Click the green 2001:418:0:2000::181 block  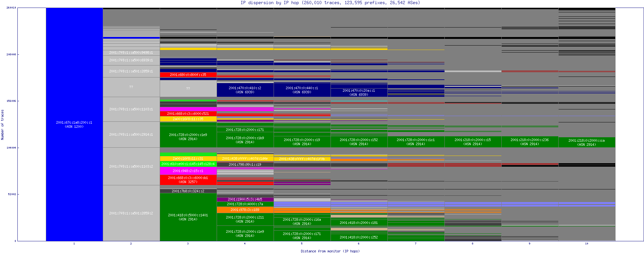coord(359,223)
